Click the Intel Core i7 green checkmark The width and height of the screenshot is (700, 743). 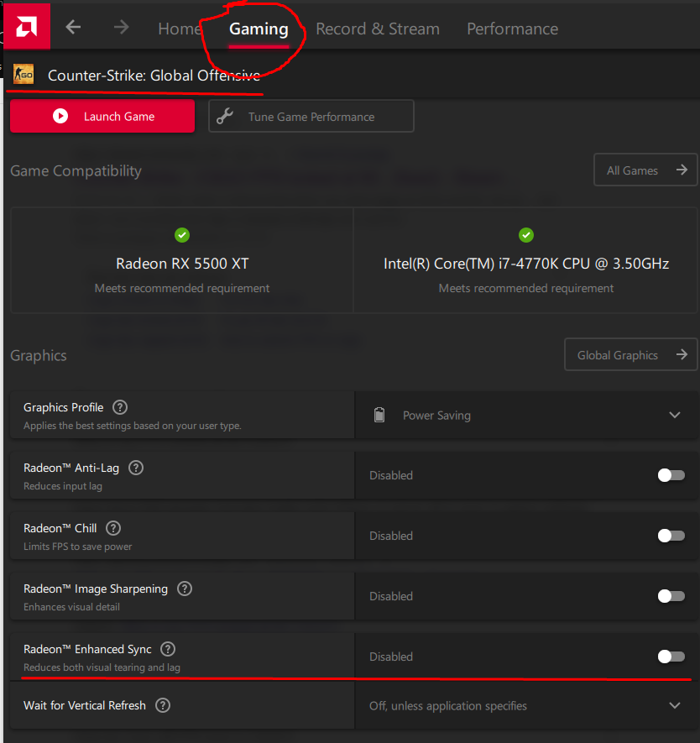coord(525,234)
